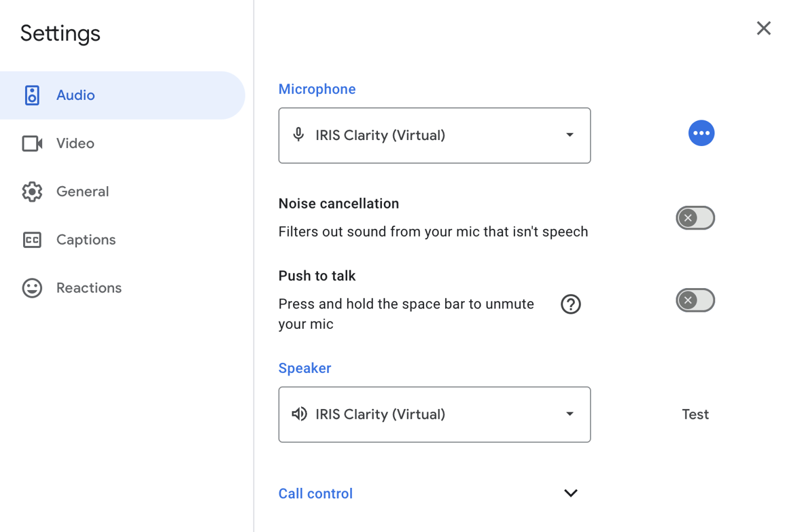This screenshot has width=787, height=532.
Task: Click the Captions CC icon
Action: point(32,239)
